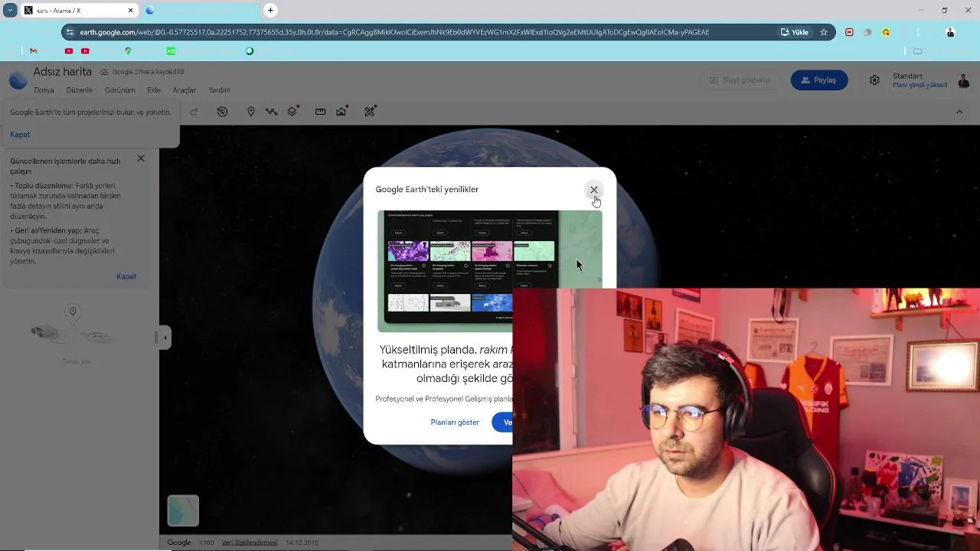Select the add placemark pin tool
980x551 pixels.
tap(250, 112)
